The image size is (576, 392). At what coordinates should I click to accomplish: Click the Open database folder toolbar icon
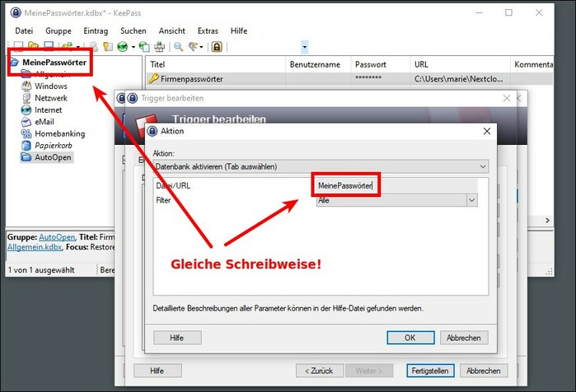[x=32, y=47]
